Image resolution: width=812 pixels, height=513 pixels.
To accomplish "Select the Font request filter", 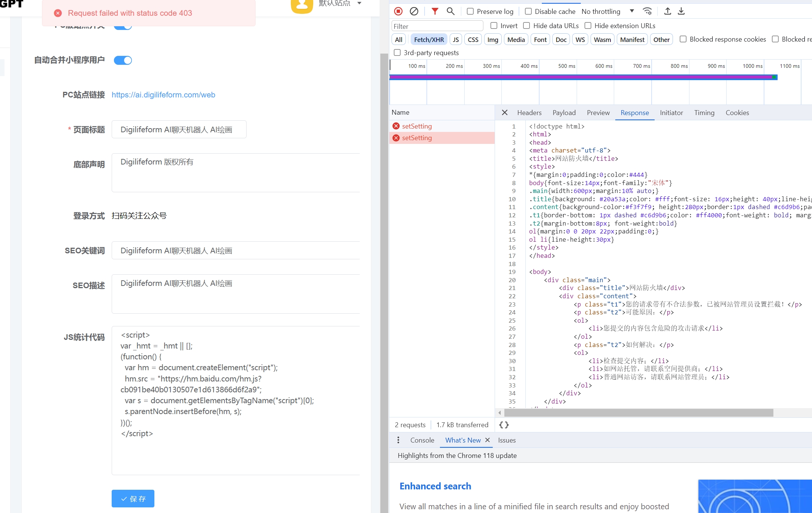I will click(540, 39).
